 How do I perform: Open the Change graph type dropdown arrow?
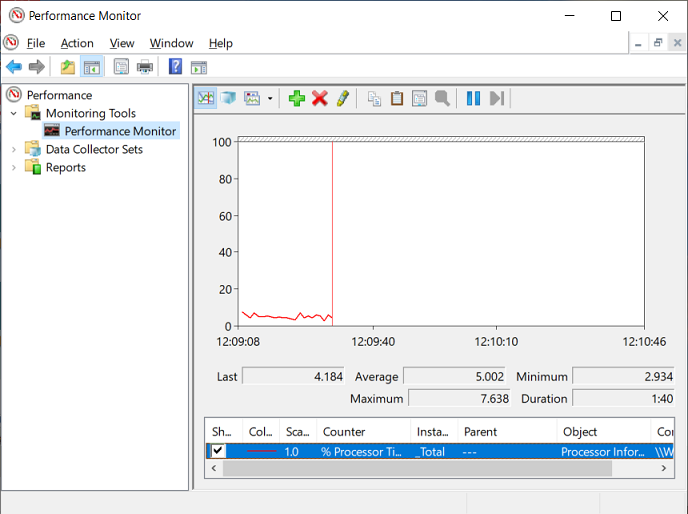(x=270, y=98)
